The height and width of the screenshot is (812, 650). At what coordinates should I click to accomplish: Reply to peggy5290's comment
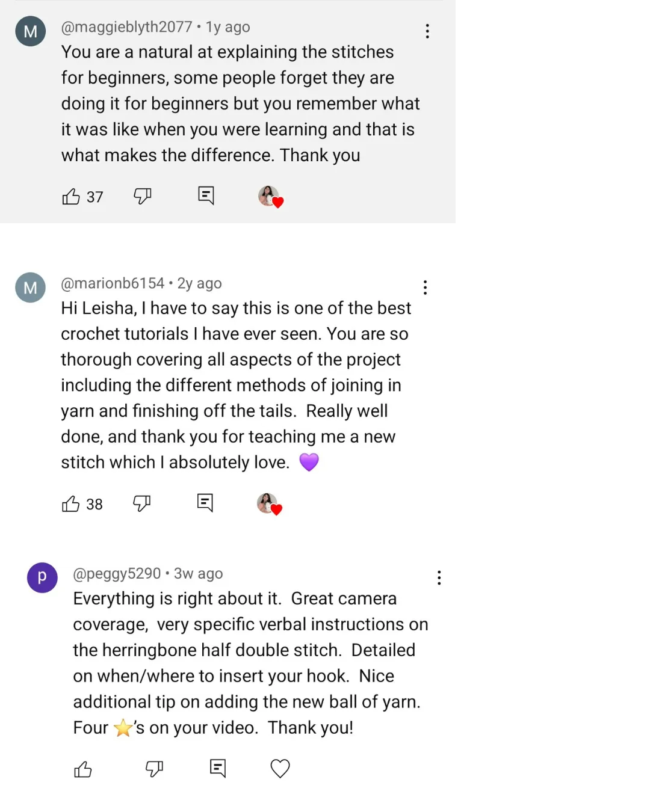pyautogui.click(x=218, y=768)
